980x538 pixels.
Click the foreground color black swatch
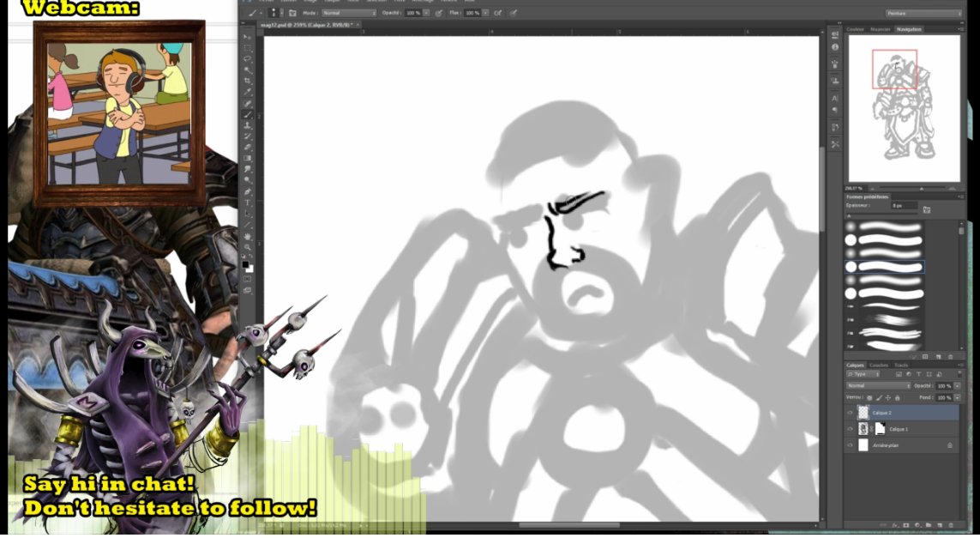pos(245,263)
